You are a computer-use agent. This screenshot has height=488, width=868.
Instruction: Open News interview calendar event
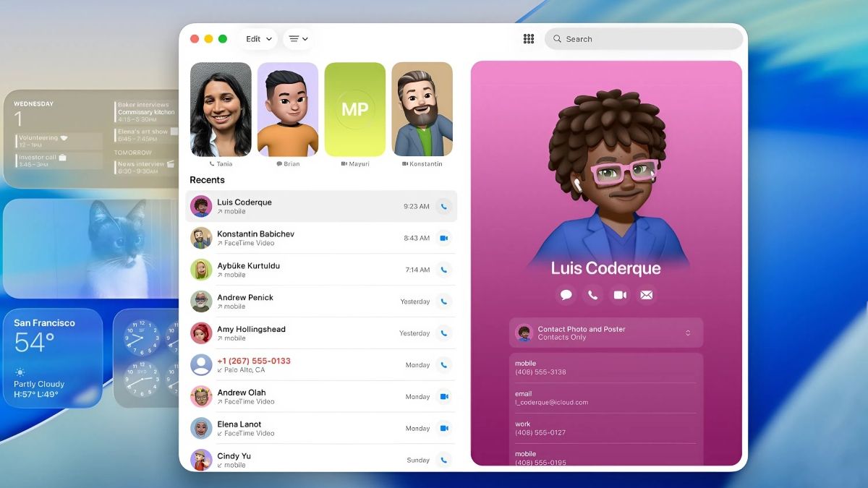click(x=145, y=168)
